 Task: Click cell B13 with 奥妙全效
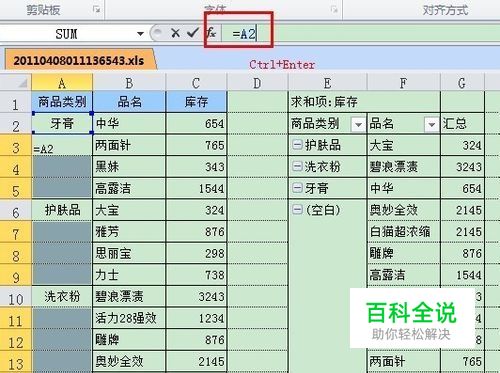tap(129, 362)
